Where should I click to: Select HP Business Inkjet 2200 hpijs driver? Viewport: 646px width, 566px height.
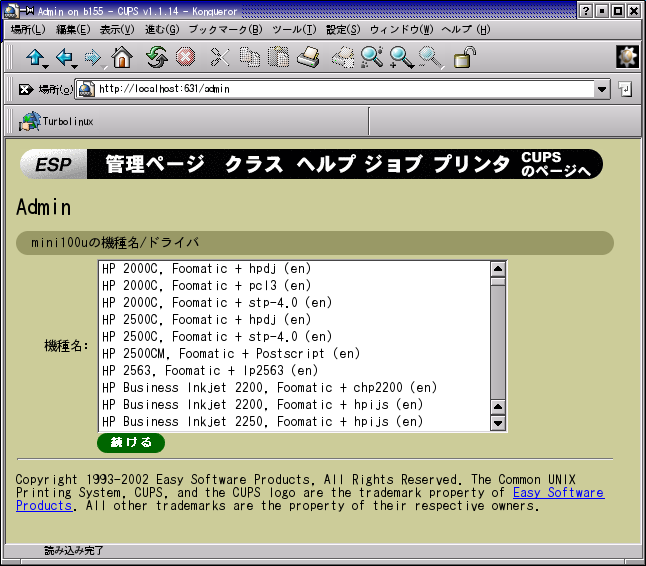[294, 405]
